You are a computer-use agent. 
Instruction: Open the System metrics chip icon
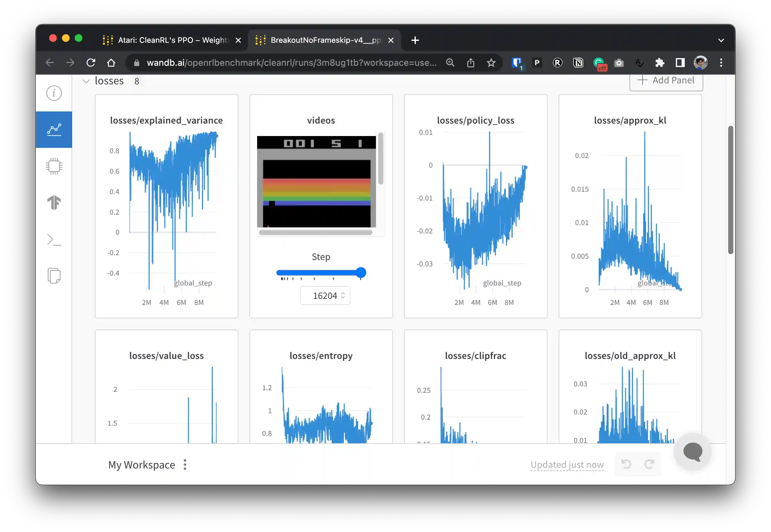pyautogui.click(x=54, y=166)
